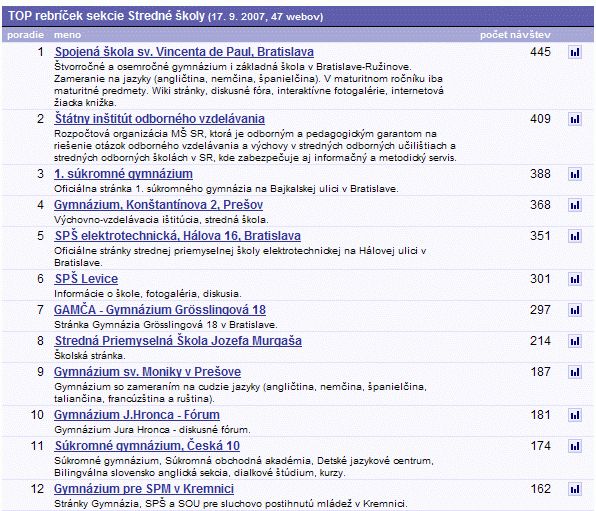Viewport: 596px width, 511px height.
Task: Open chart icon for Gymnázium sv. Moniky row
Action: coord(575,372)
